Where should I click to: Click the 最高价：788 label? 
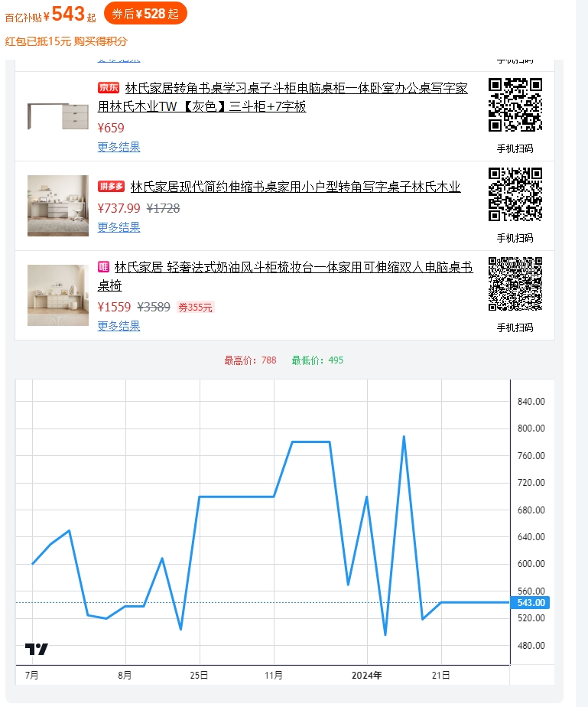click(x=251, y=360)
